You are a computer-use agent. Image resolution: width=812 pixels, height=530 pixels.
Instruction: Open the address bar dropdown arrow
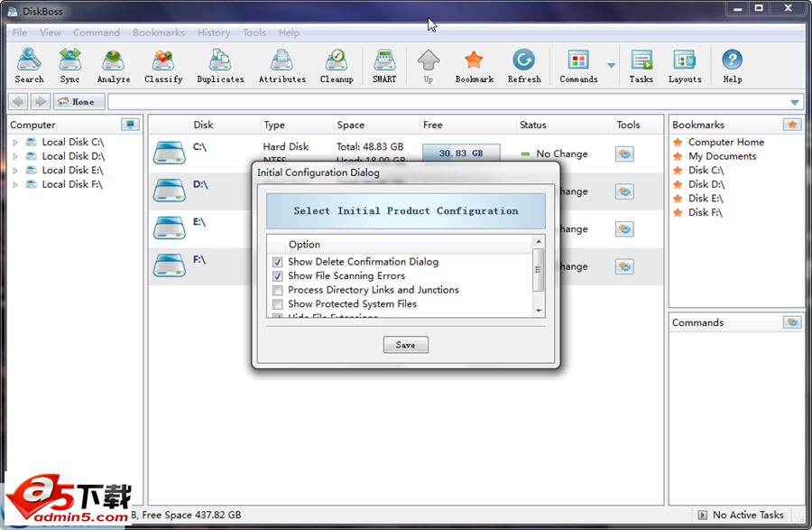tap(795, 102)
